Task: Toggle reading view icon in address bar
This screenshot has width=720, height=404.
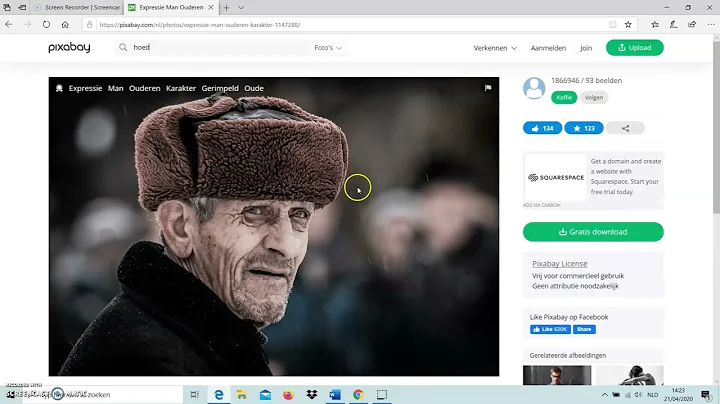Action: (613, 25)
